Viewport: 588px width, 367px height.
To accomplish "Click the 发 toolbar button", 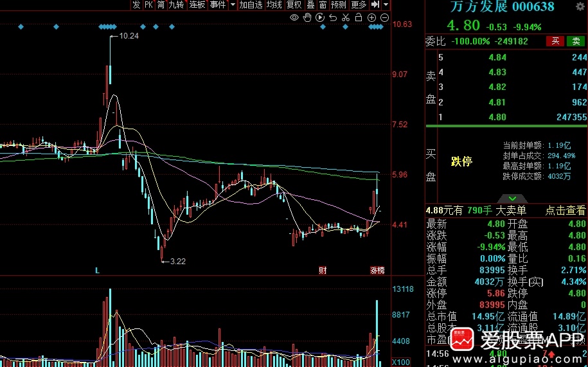I will (136, 4).
